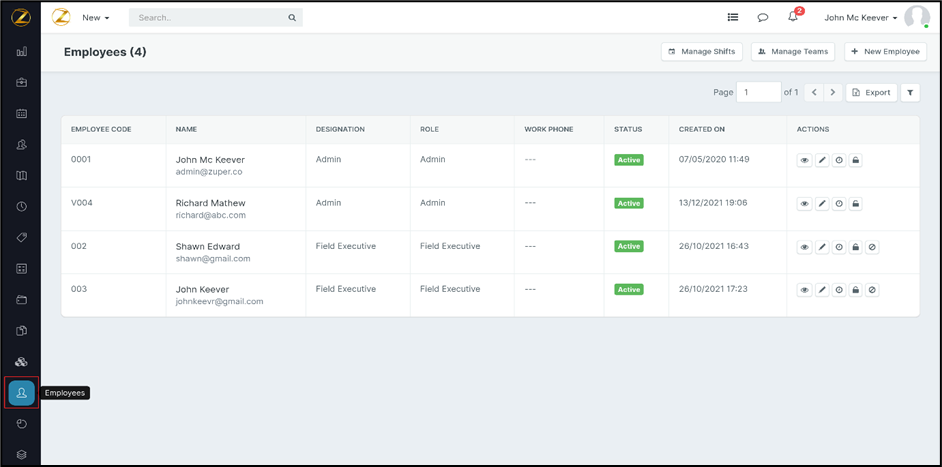Open the table filter options
Screen dimensions: 942x467
click(x=910, y=92)
